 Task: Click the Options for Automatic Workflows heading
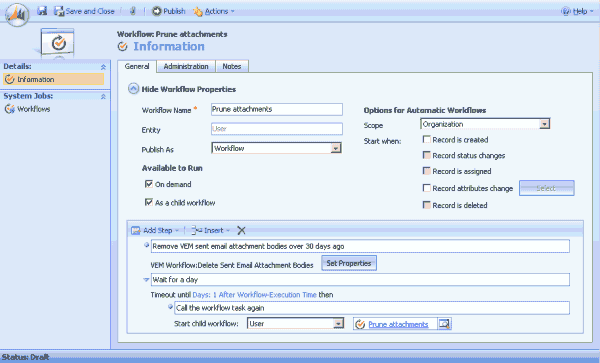point(425,111)
